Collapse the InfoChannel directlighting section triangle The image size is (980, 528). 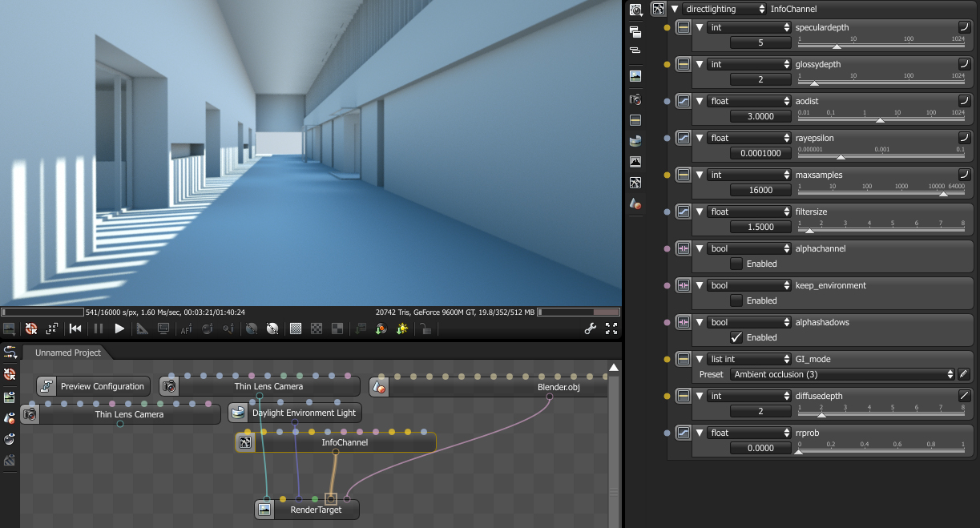pos(675,9)
